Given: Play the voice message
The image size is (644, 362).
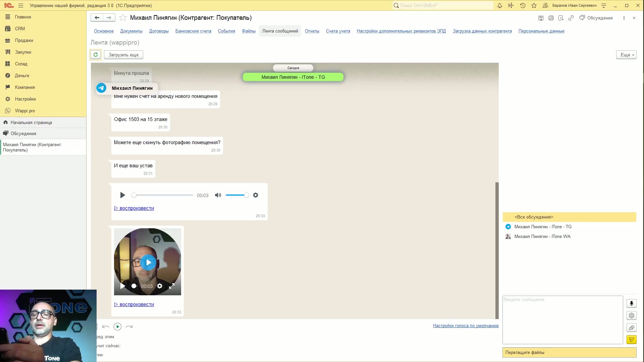Looking at the screenshot, I should tap(122, 195).
